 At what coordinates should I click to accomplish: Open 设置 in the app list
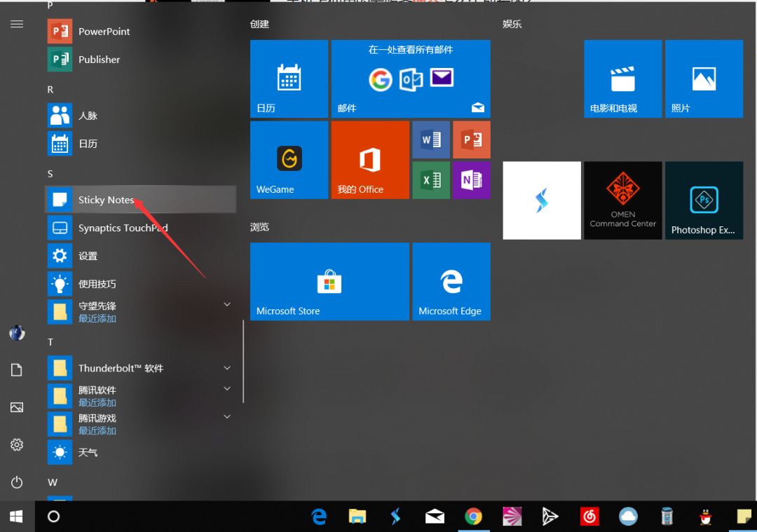pos(140,255)
